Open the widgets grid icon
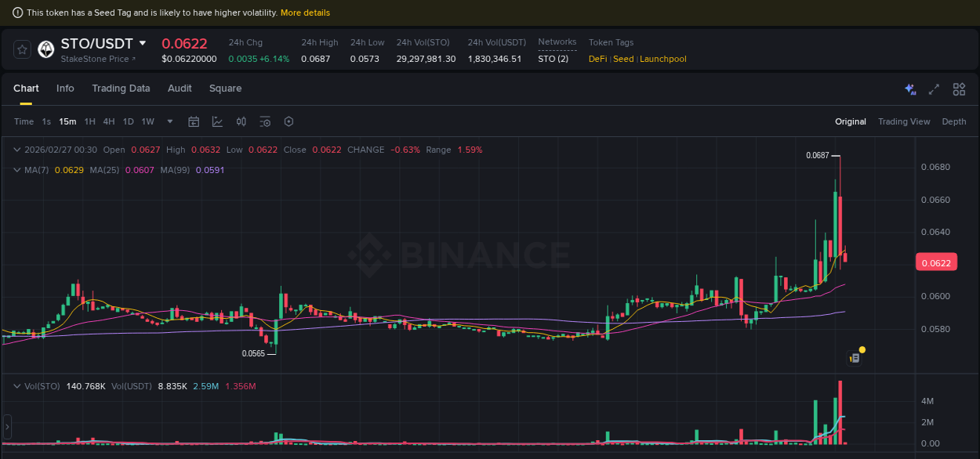Viewport: 980px width, 459px height. click(959, 89)
